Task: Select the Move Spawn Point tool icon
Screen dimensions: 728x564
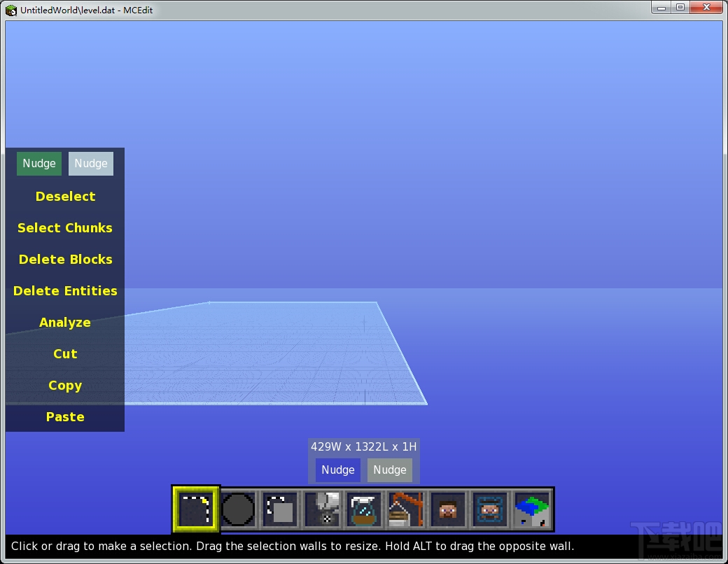Action: click(x=490, y=509)
